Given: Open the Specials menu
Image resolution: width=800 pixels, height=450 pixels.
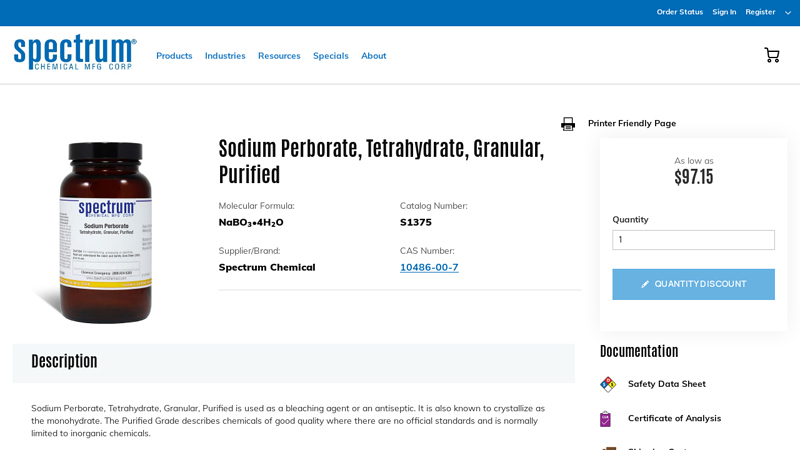Looking at the screenshot, I should pyautogui.click(x=331, y=56).
